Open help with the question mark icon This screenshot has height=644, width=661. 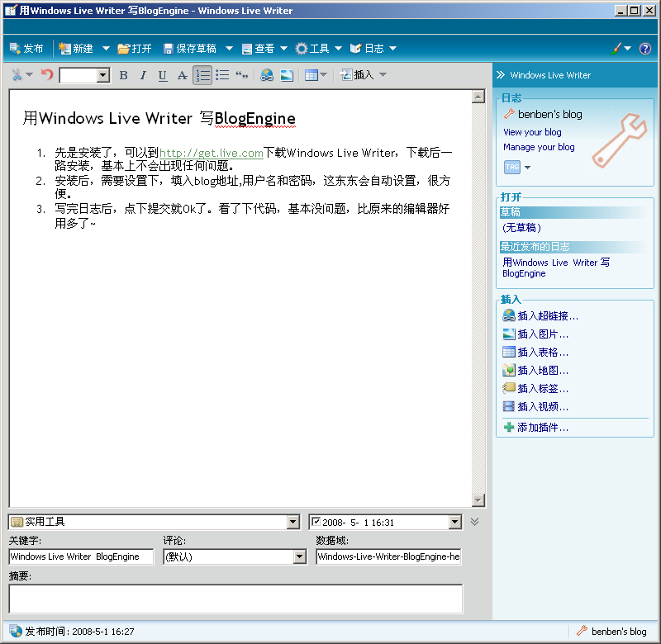click(645, 49)
